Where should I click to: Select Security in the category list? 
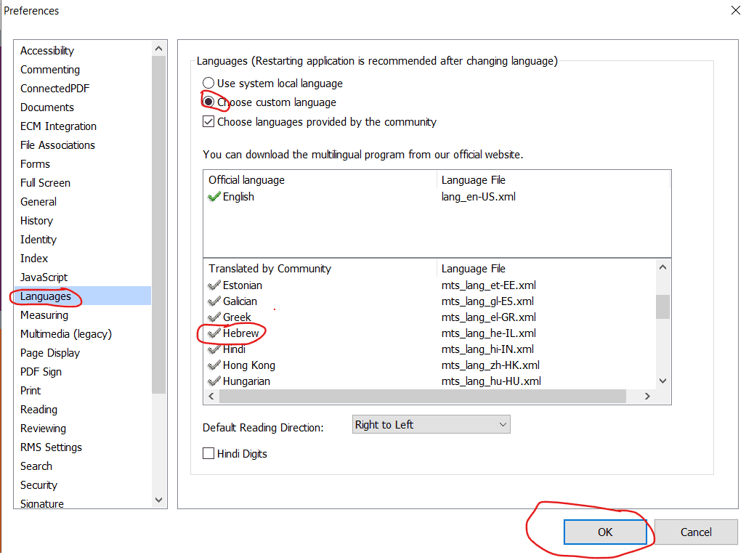coord(39,485)
